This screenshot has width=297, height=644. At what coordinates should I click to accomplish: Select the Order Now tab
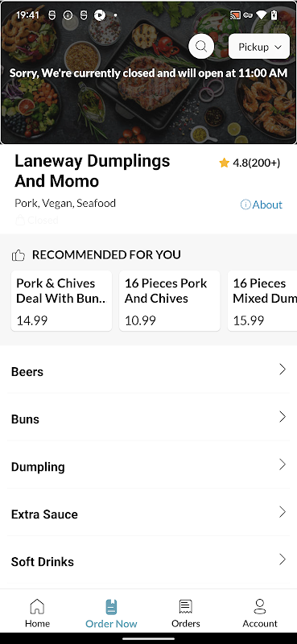111,614
